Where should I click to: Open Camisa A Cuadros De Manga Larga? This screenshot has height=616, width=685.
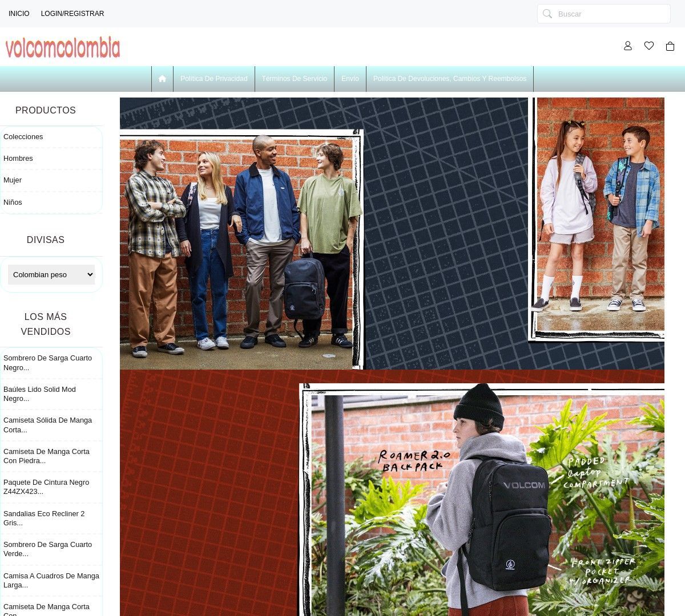[51, 581]
